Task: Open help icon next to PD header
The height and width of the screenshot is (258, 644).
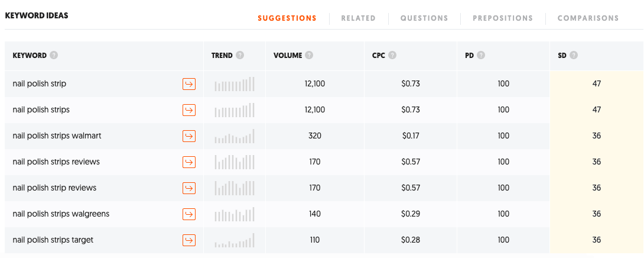Action: pyautogui.click(x=481, y=55)
